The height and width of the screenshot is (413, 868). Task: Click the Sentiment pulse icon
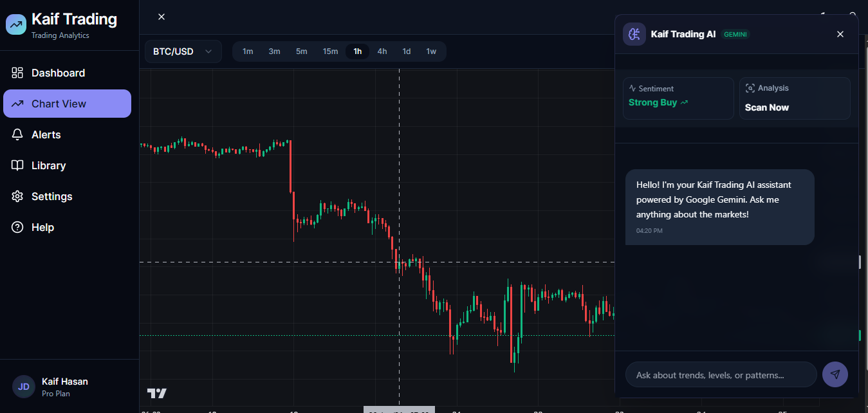[x=633, y=88]
